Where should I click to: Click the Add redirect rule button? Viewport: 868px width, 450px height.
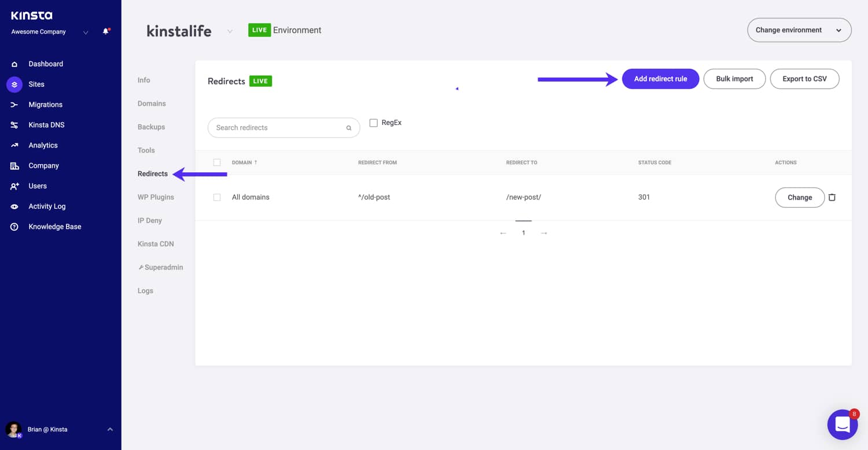coord(660,79)
